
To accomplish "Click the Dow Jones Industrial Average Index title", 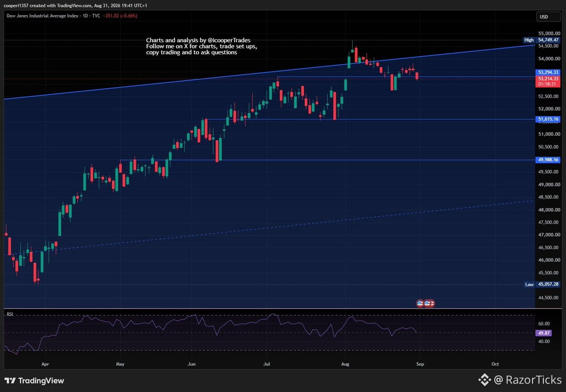I will pos(42,16).
